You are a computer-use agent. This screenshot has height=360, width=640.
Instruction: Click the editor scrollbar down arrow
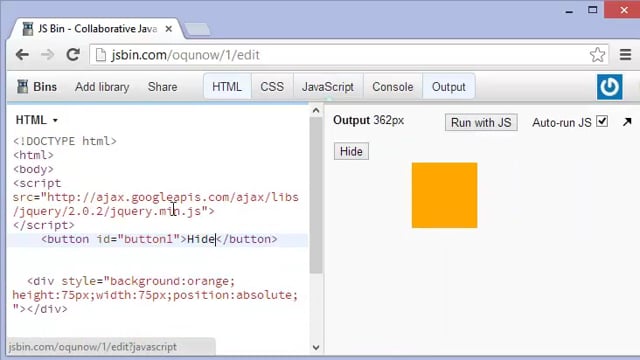tap(316, 347)
